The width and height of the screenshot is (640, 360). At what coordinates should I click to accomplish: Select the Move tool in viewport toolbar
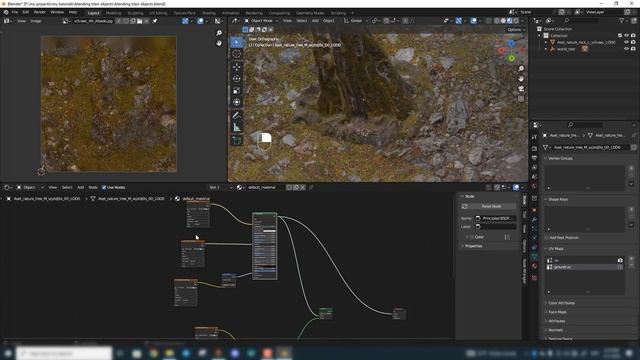[x=236, y=67]
